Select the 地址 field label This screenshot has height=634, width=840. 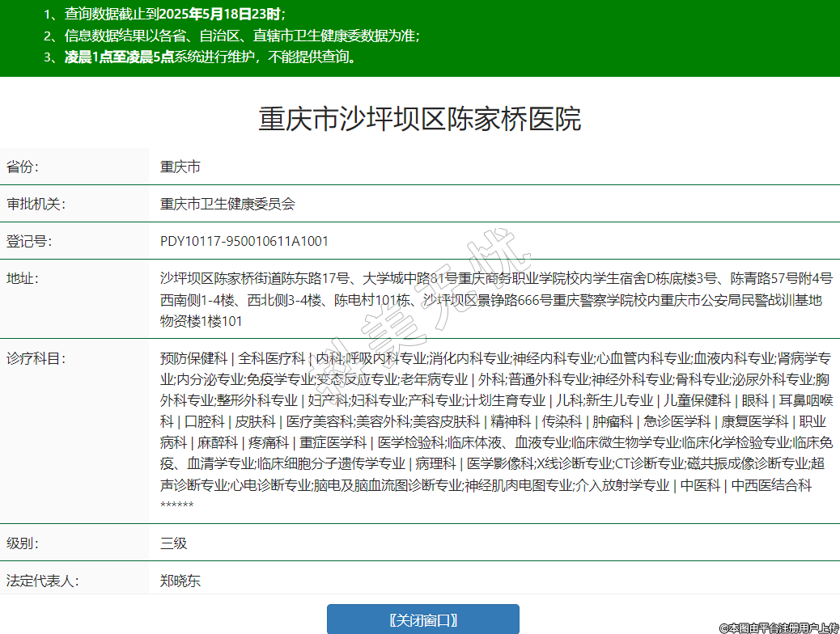[23, 278]
